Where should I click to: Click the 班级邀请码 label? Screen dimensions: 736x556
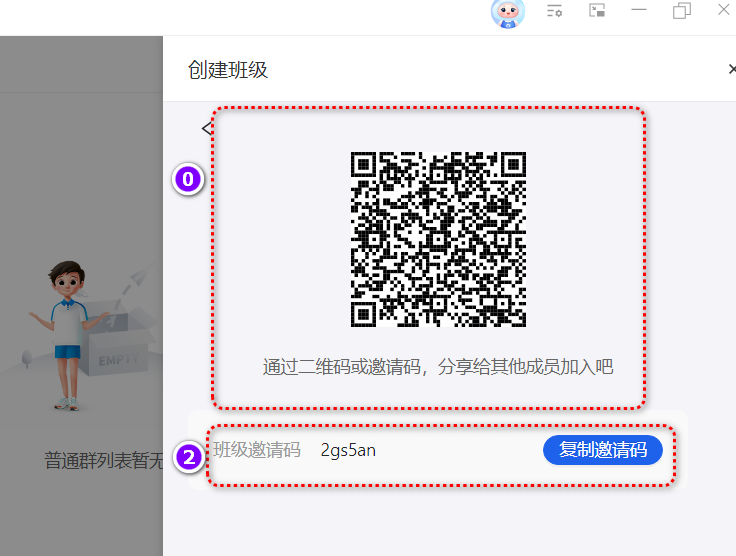pyautogui.click(x=257, y=450)
